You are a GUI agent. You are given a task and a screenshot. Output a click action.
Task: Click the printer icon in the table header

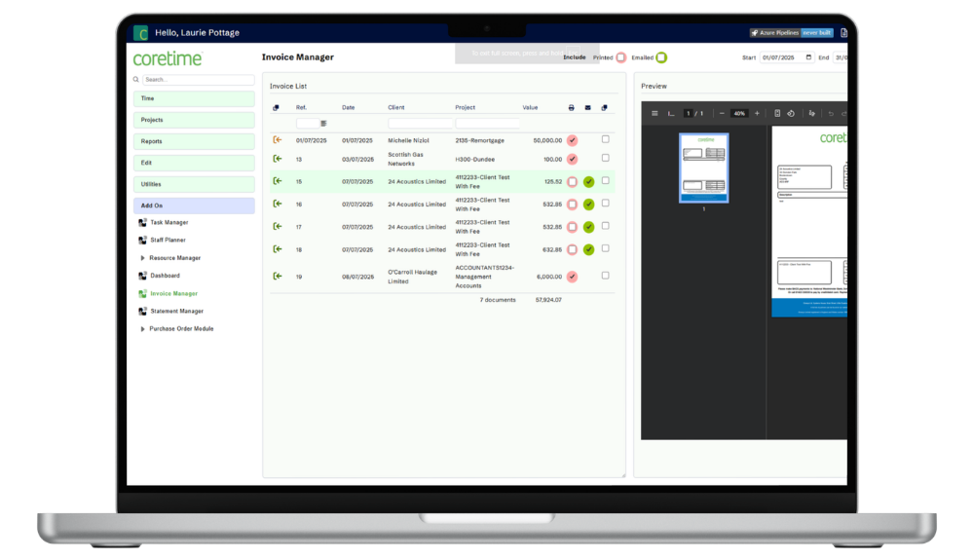[571, 108]
